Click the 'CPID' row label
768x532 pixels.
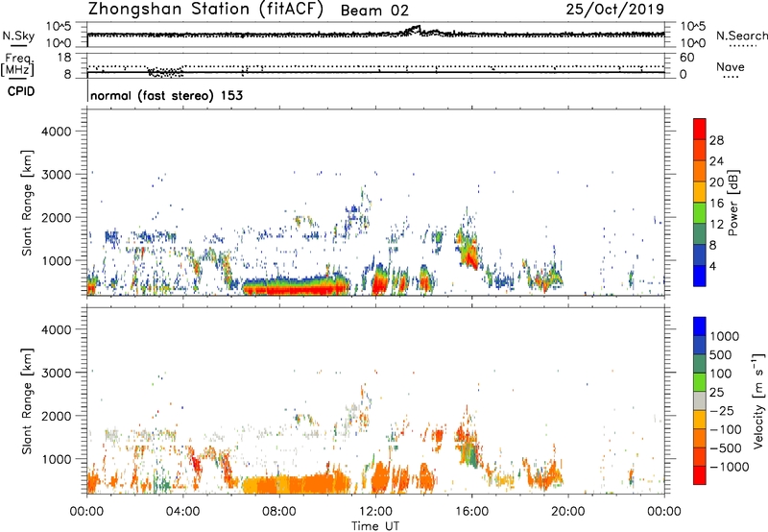[21, 91]
